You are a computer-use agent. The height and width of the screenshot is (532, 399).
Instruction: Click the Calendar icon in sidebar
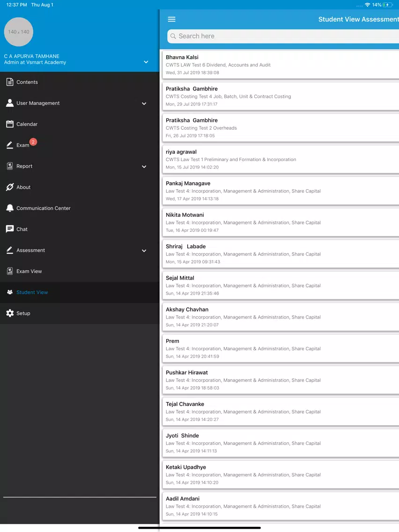(10, 124)
